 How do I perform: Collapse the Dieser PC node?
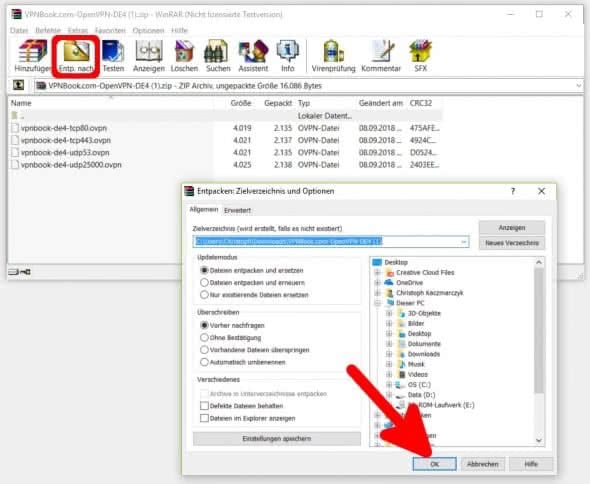(377, 303)
